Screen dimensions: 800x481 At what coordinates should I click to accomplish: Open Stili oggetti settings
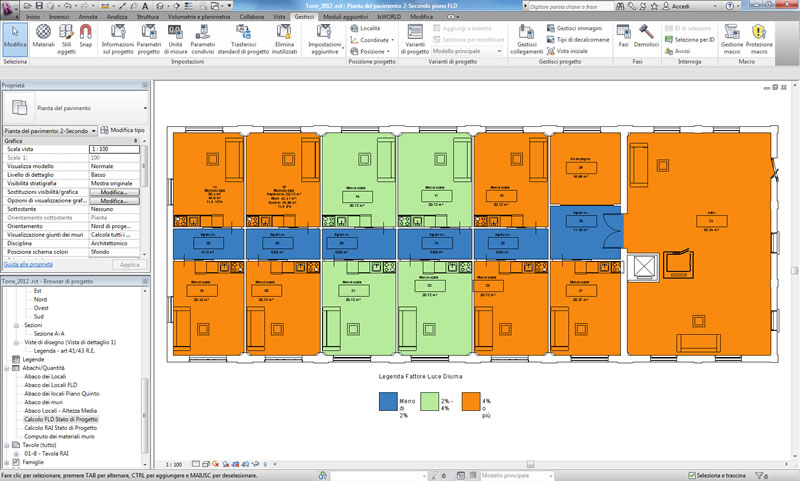[67, 39]
